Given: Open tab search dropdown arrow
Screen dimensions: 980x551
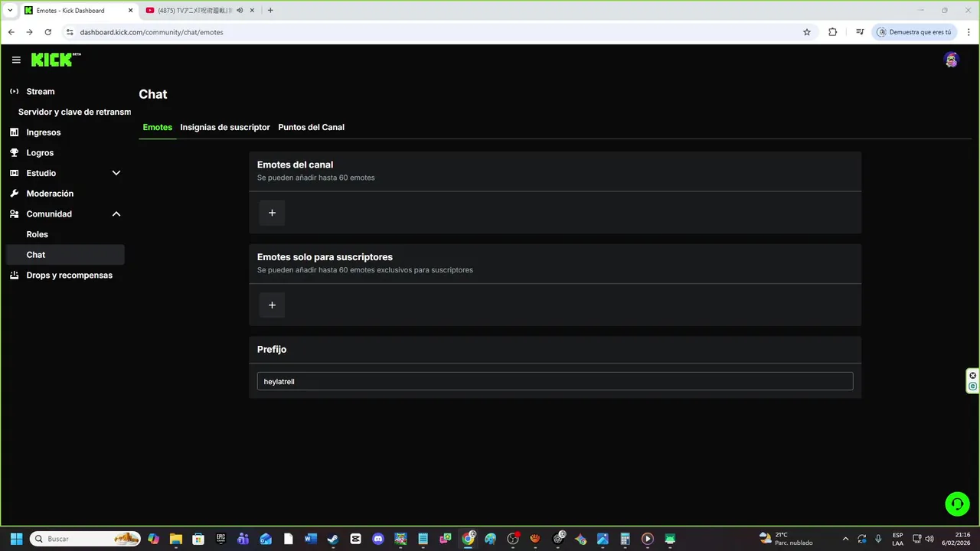Looking at the screenshot, I should click(10, 11).
